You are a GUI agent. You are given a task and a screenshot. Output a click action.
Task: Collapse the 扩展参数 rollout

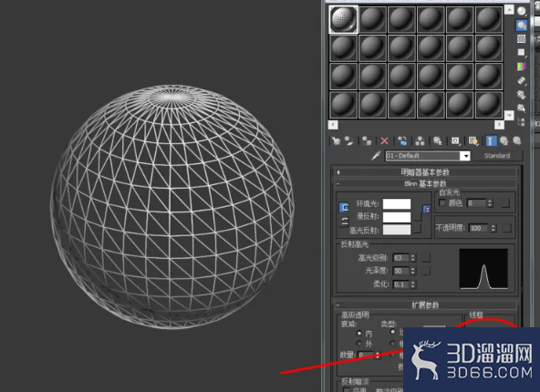click(426, 304)
